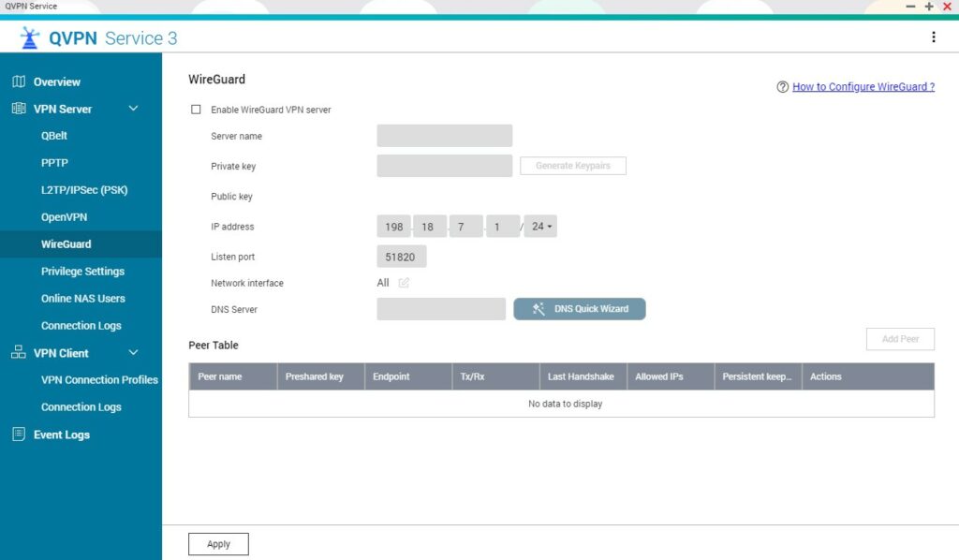The height and width of the screenshot is (560, 959).
Task: Open the How to Configure WireGuard link
Action: click(863, 87)
